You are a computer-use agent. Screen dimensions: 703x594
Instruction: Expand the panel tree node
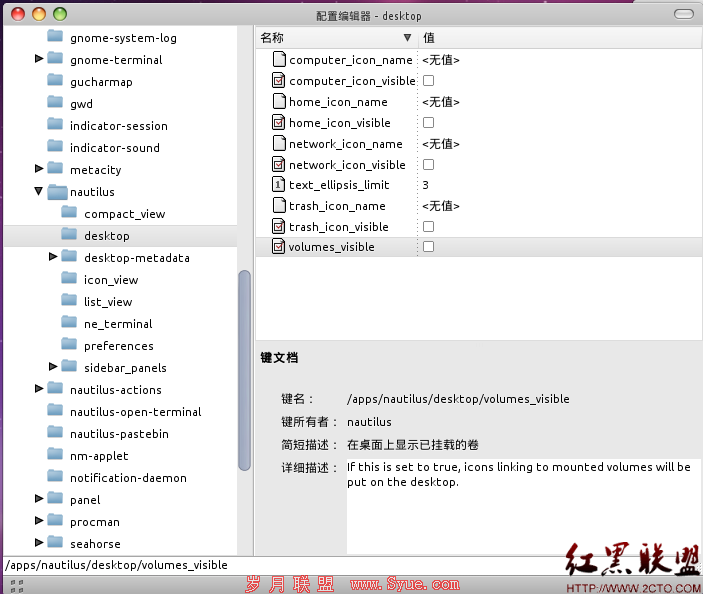(39, 498)
